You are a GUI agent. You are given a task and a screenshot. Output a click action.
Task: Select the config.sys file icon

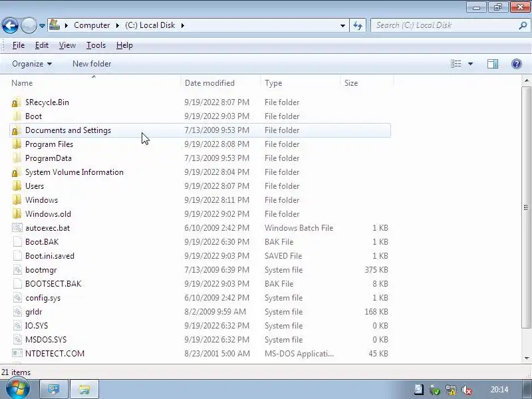[17, 298]
